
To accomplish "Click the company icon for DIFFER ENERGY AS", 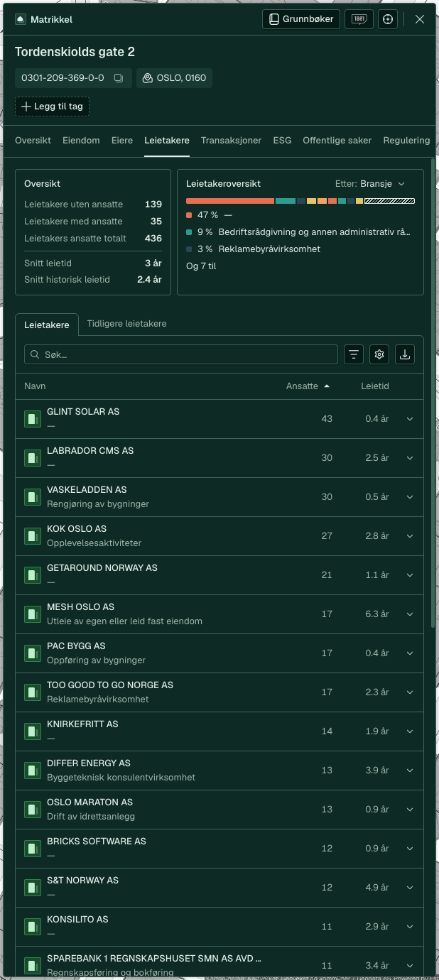I will click(x=33, y=771).
